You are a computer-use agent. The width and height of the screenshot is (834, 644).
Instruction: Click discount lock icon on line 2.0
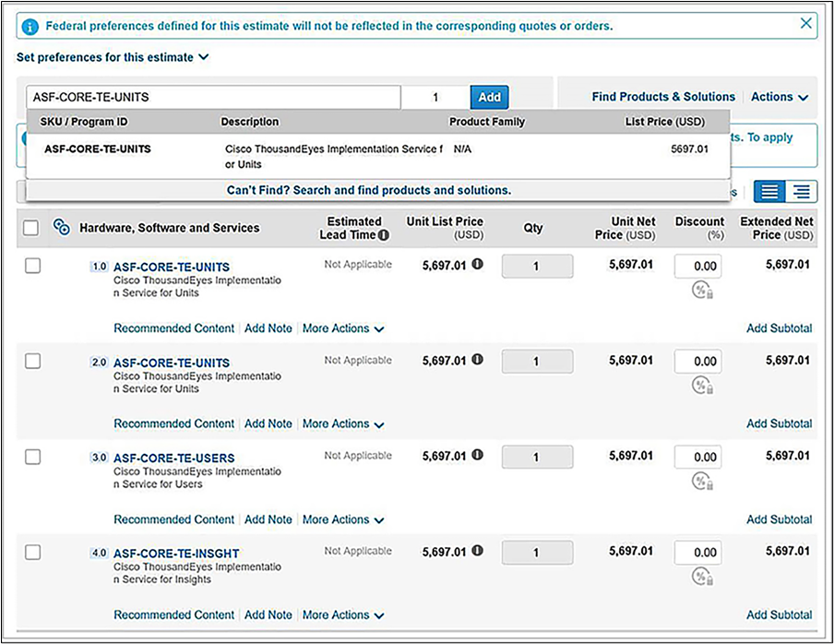[702, 386]
